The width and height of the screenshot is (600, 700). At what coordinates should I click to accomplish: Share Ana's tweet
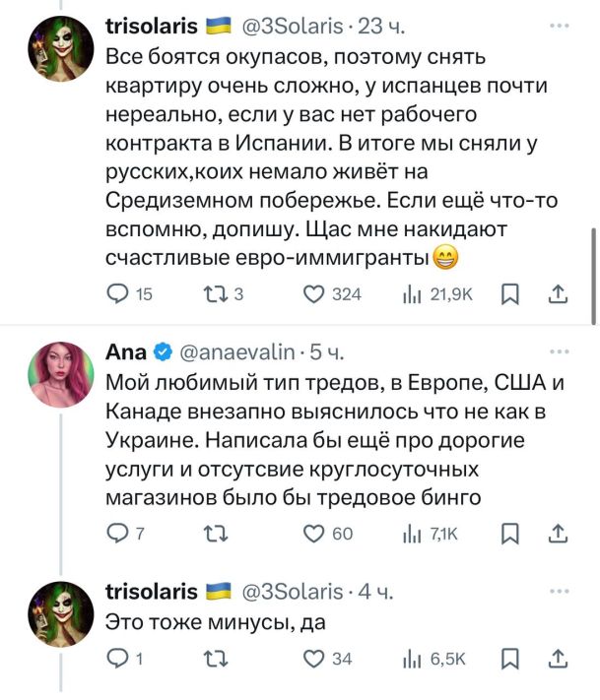pyautogui.click(x=556, y=533)
